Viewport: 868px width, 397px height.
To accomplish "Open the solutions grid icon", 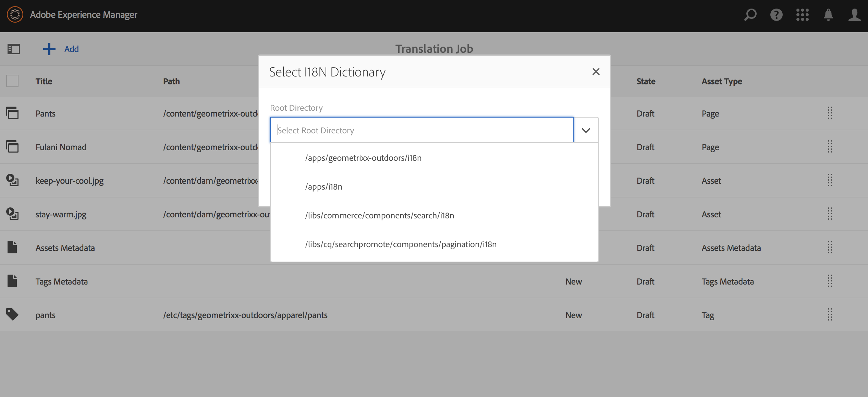I will (x=802, y=15).
